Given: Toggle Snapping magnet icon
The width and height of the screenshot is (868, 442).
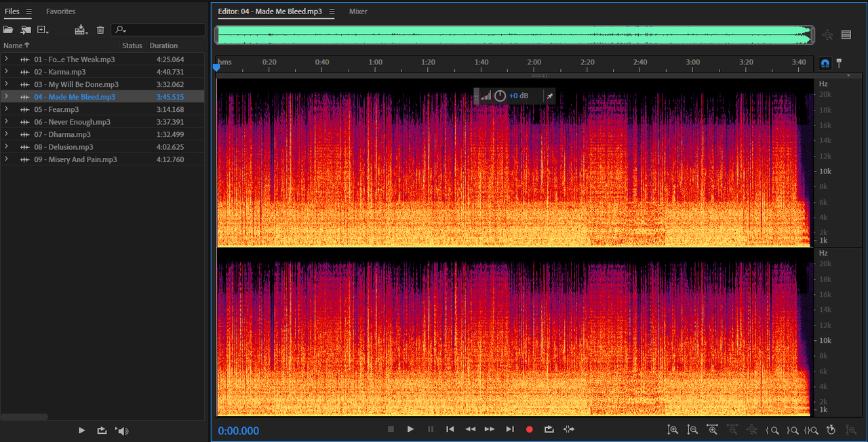Looking at the screenshot, I should [x=825, y=63].
